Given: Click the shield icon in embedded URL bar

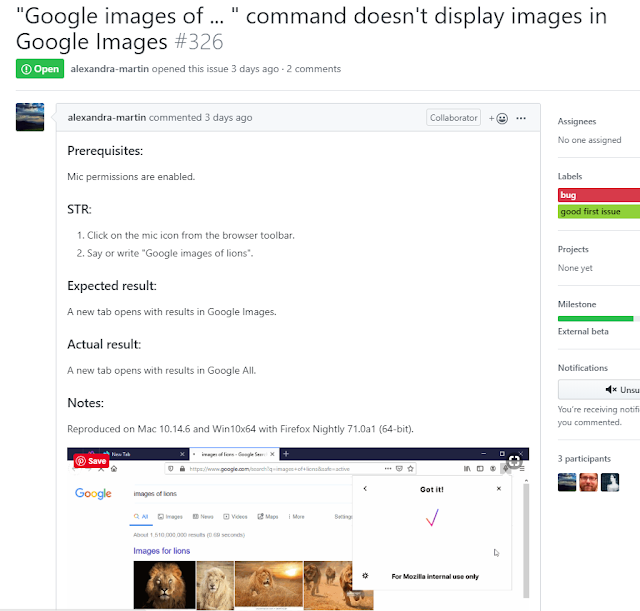Looking at the screenshot, I should coord(171,469).
